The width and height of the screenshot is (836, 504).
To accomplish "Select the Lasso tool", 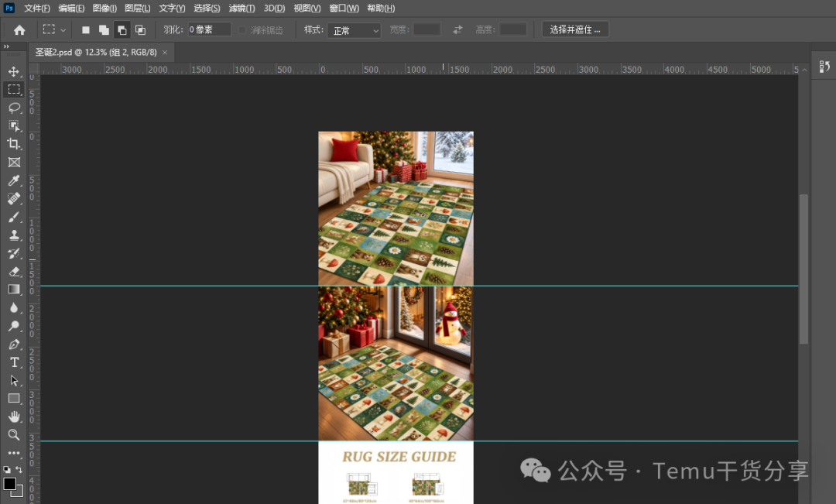I will tap(14, 108).
